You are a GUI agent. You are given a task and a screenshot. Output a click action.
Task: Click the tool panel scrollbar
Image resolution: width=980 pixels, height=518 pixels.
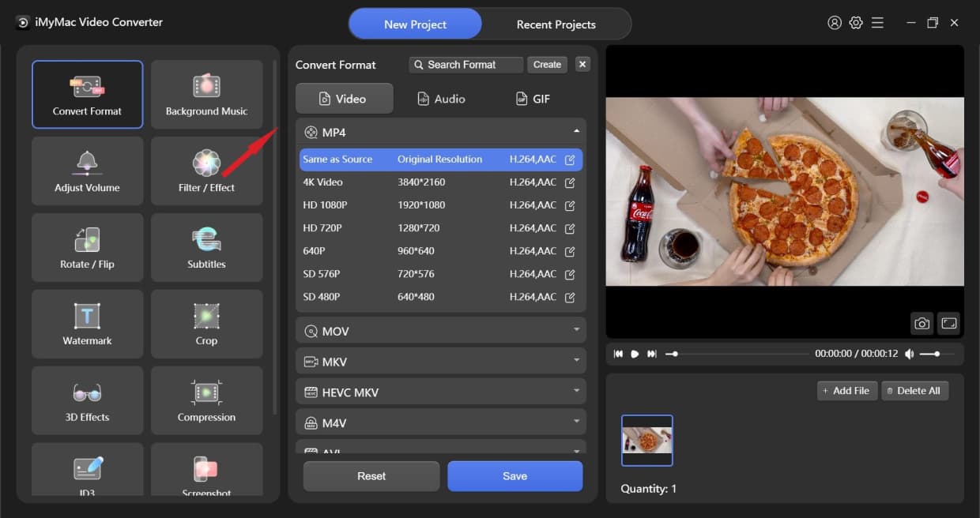coord(275,237)
